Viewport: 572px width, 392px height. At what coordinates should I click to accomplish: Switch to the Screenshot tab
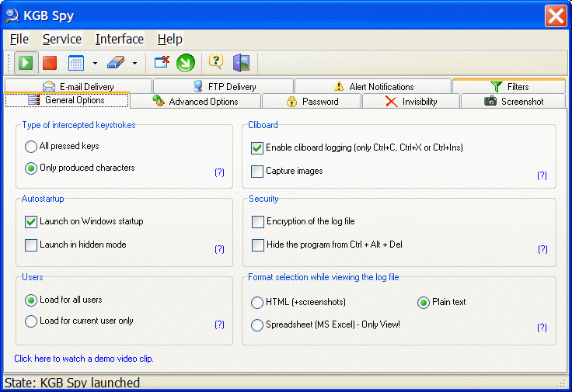[x=513, y=102]
